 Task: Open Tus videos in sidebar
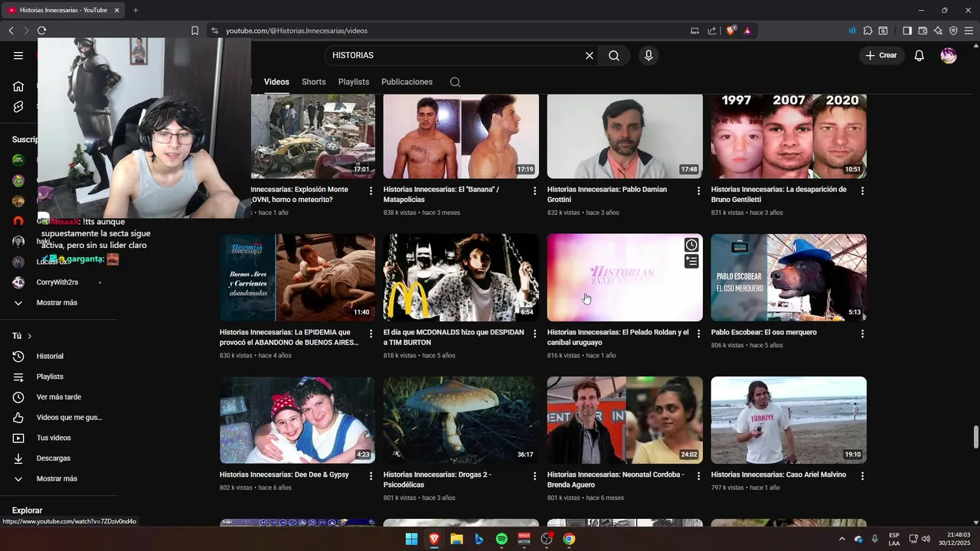click(x=54, y=438)
